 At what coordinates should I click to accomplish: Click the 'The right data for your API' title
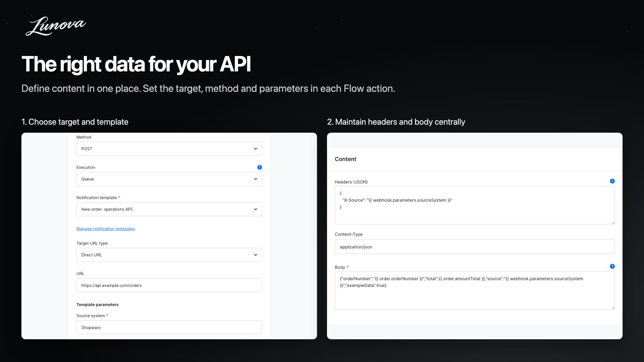(136, 64)
